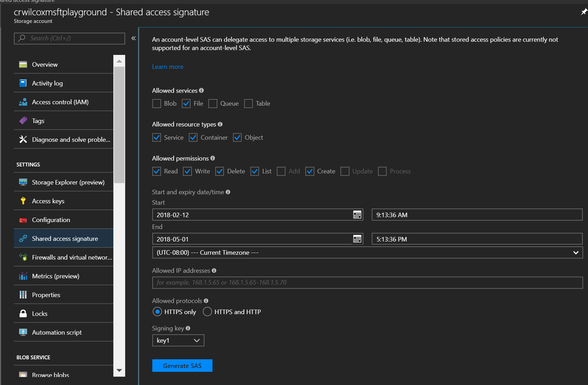Click the pin blade icon
588x385 pixels.
click(x=584, y=12)
